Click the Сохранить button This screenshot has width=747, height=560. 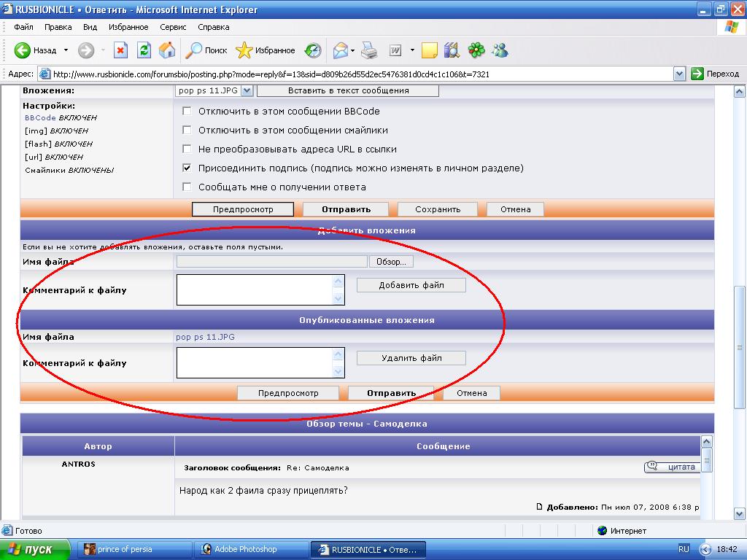pos(438,209)
